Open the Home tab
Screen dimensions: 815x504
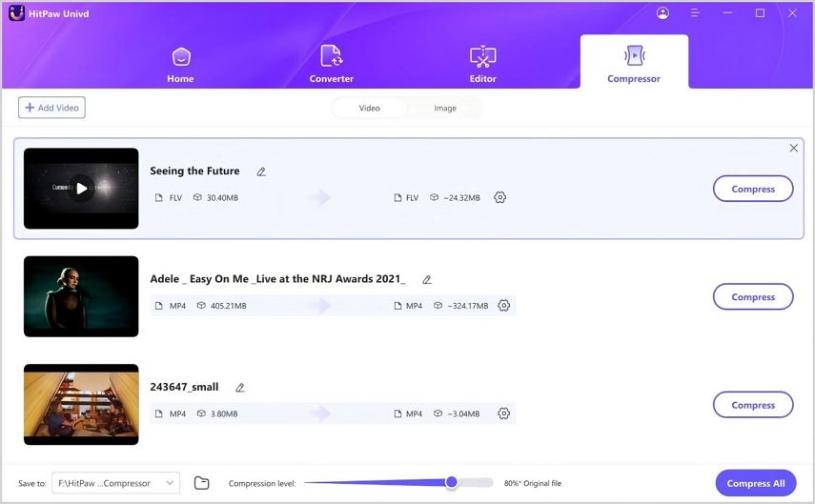tap(180, 66)
